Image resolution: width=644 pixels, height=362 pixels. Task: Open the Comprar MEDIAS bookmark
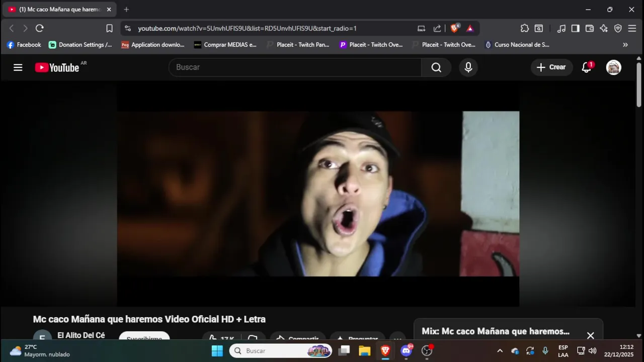click(225, 45)
